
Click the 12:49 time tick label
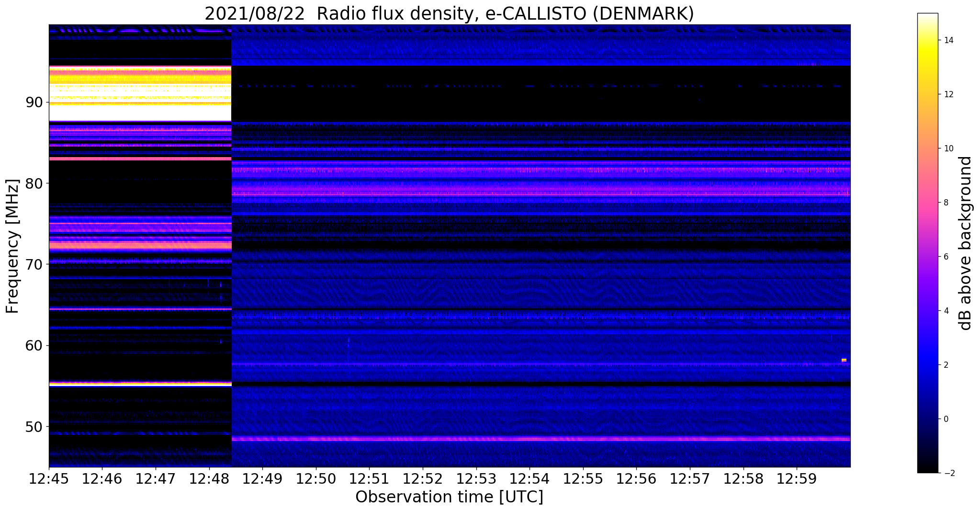tap(262, 478)
